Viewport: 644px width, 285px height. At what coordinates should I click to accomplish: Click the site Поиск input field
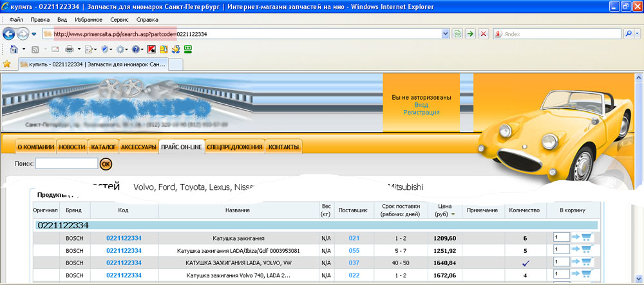[x=66, y=163]
